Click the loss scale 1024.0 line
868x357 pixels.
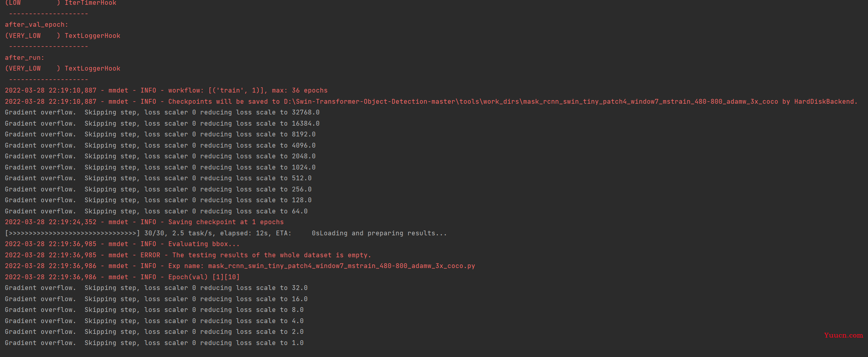(160, 167)
